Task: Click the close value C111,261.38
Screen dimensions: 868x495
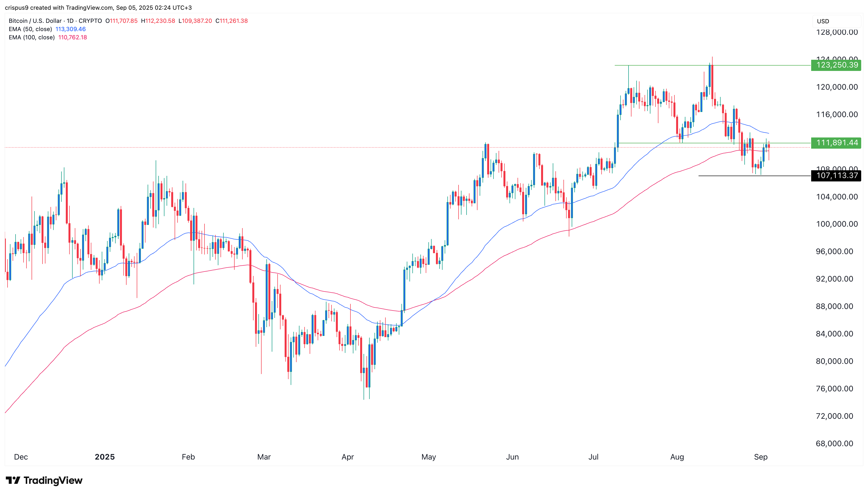Action: pyautogui.click(x=231, y=21)
